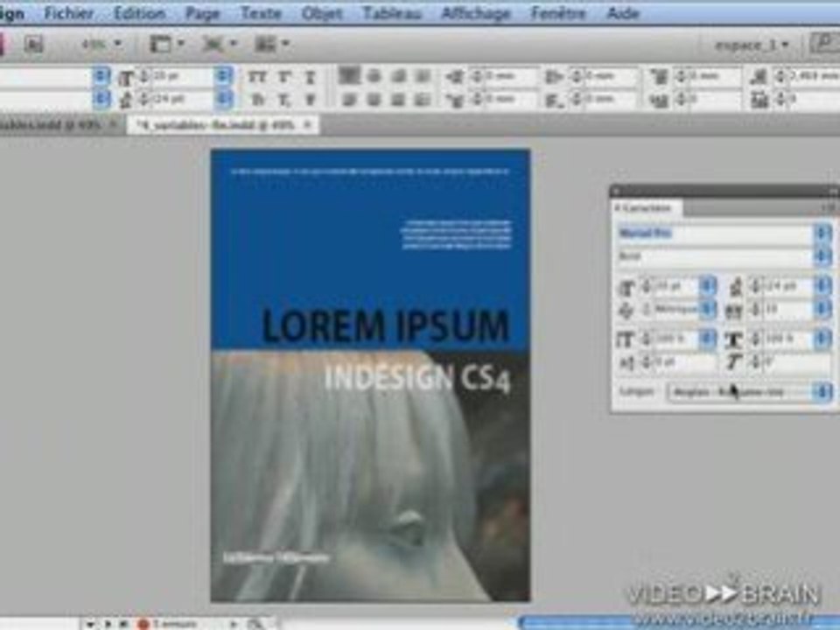The height and width of the screenshot is (630, 840).
Task: Toggle Subscript in control bar
Action: [x=283, y=100]
